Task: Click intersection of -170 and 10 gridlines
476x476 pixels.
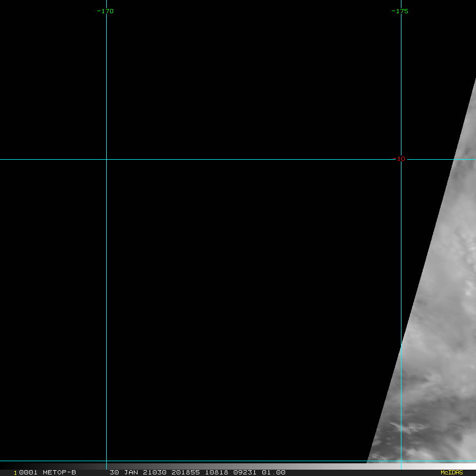Action: pos(106,159)
